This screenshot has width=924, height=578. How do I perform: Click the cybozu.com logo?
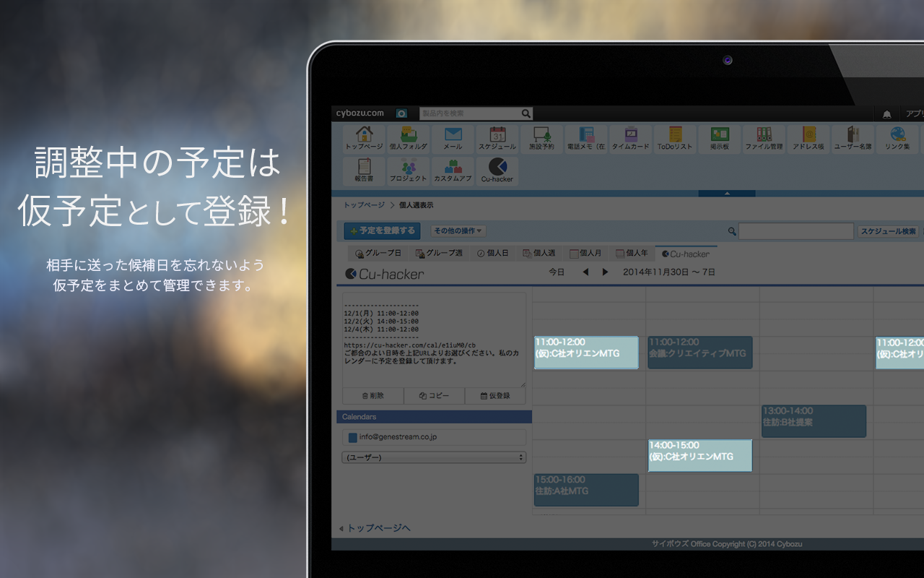point(360,113)
